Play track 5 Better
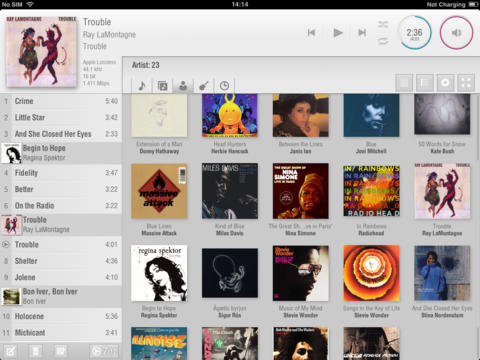Screen dimensions: 480x360 coord(61,189)
